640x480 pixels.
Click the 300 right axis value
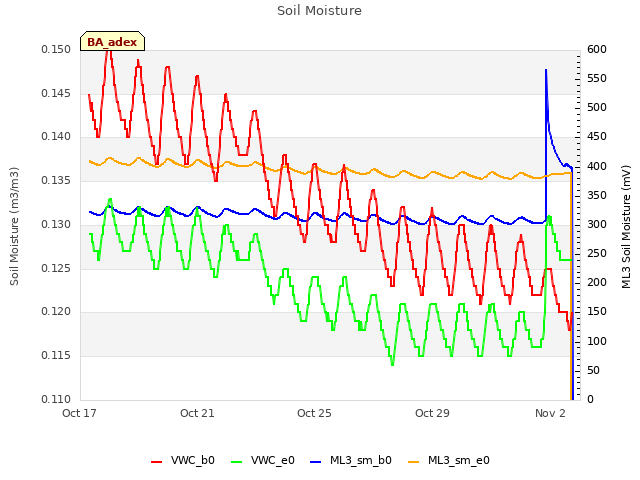(597, 224)
